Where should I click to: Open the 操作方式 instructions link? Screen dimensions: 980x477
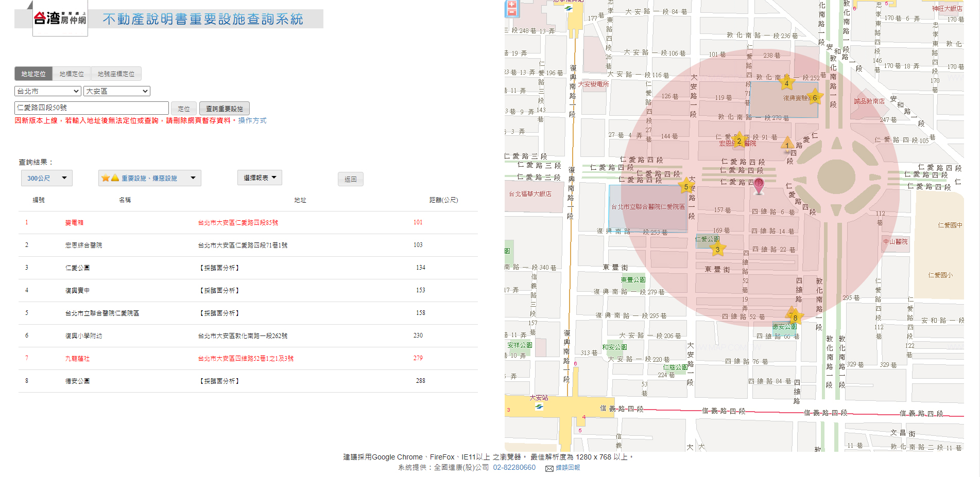[252, 120]
